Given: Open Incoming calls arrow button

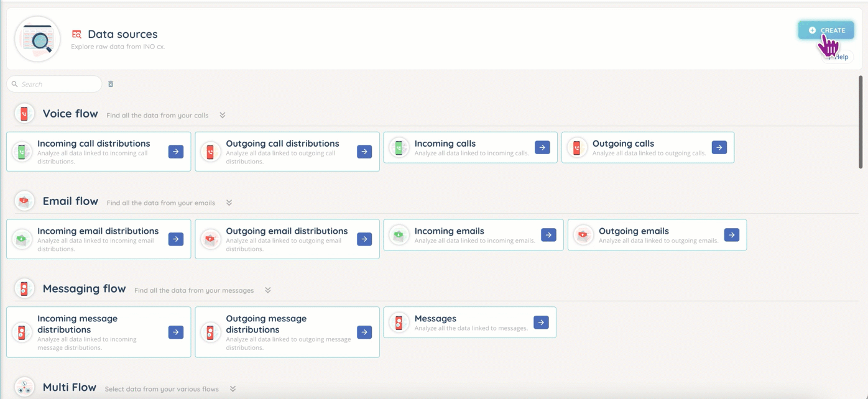Looking at the screenshot, I should click(542, 147).
